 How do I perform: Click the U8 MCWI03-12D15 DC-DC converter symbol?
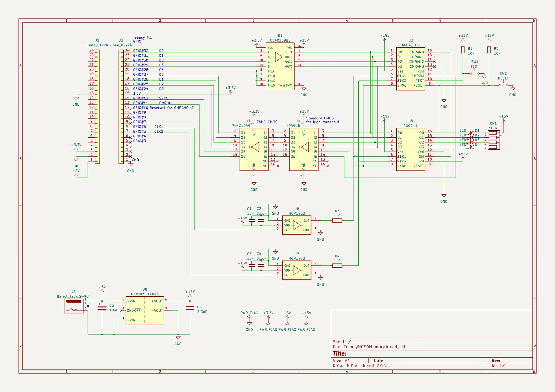coord(145,311)
